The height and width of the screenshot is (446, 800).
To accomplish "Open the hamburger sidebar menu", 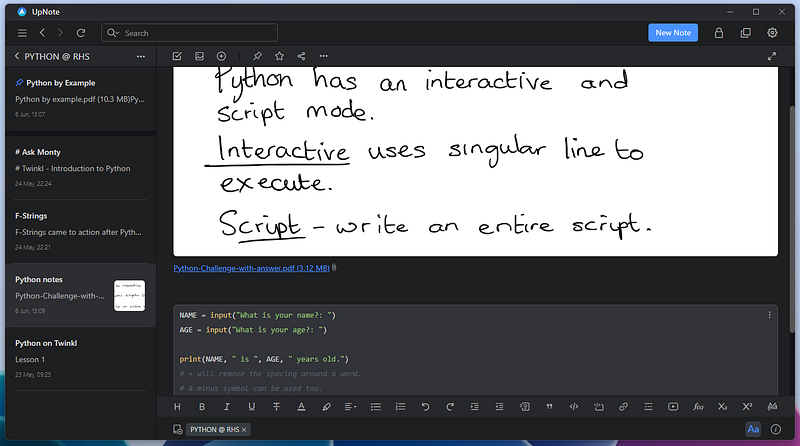I will tap(22, 33).
